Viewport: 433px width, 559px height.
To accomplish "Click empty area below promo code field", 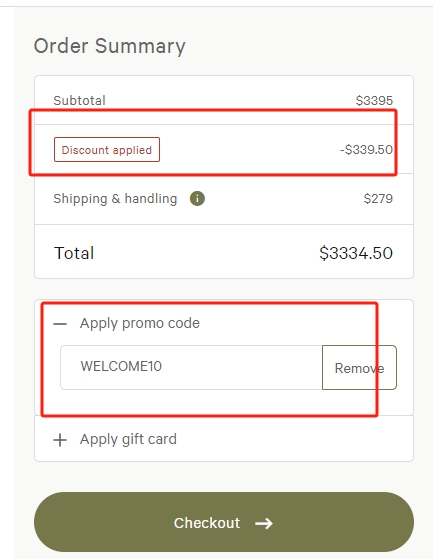I will coord(224,402).
